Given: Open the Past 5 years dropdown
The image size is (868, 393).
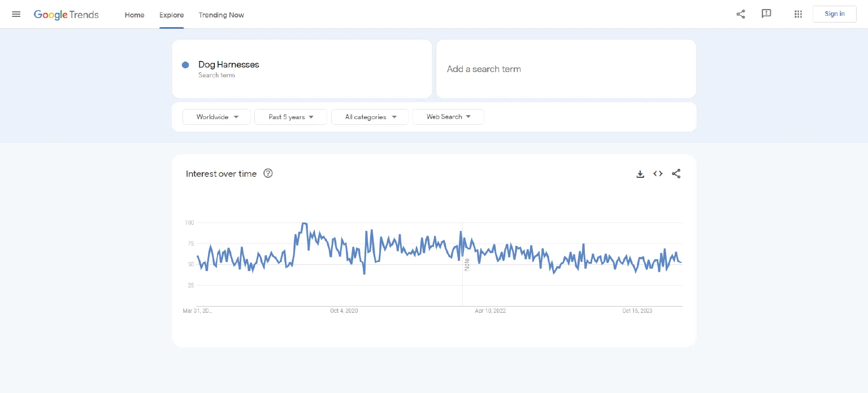Looking at the screenshot, I should (290, 117).
